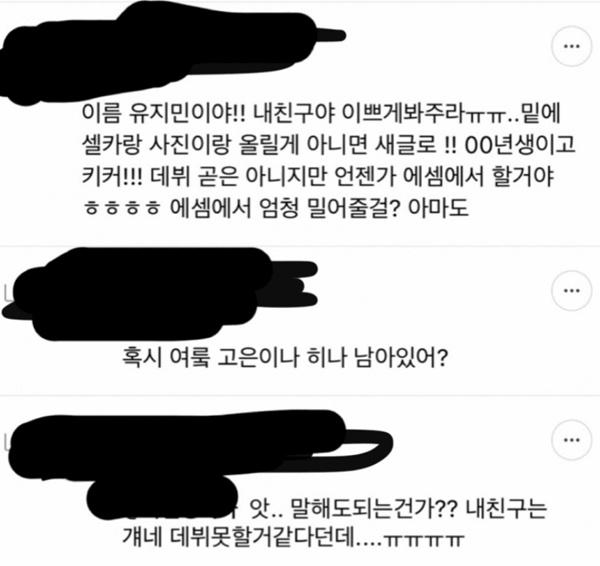This screenshot has width=600, height=566.
Task: Click the small redacted mention tag before 앗..
Action: click(x=163, y=497)
